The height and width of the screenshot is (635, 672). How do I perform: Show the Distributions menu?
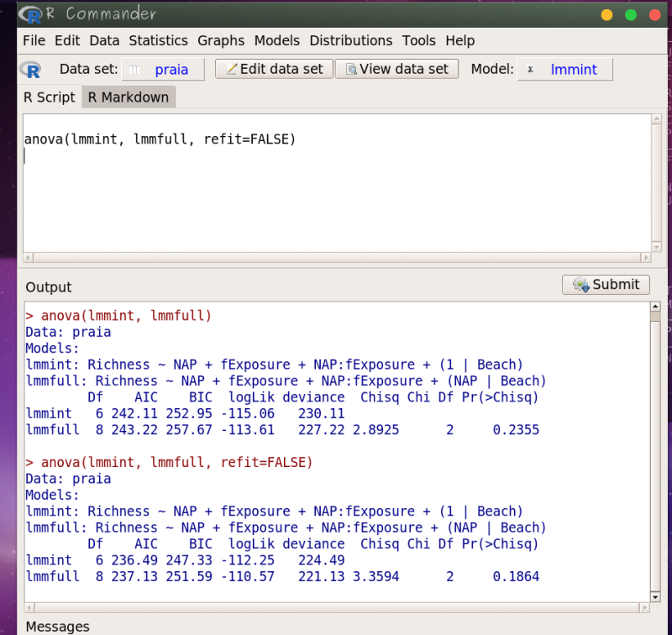[350, 40]
